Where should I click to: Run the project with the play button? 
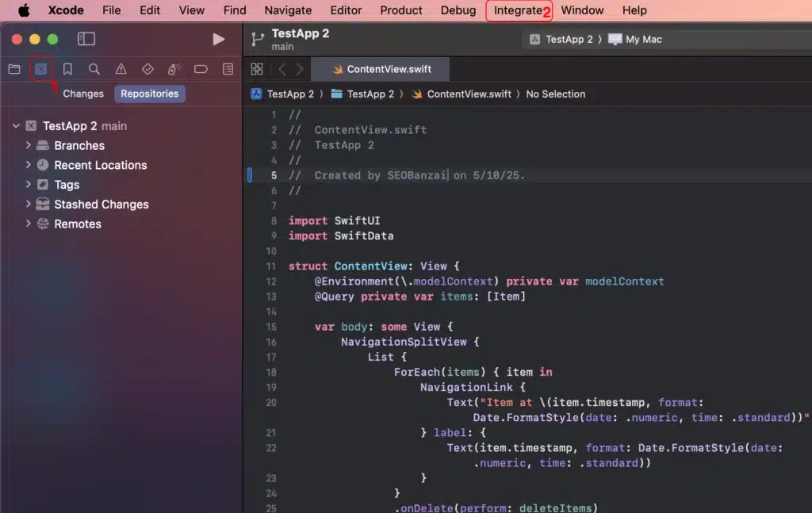pos(219,40)
